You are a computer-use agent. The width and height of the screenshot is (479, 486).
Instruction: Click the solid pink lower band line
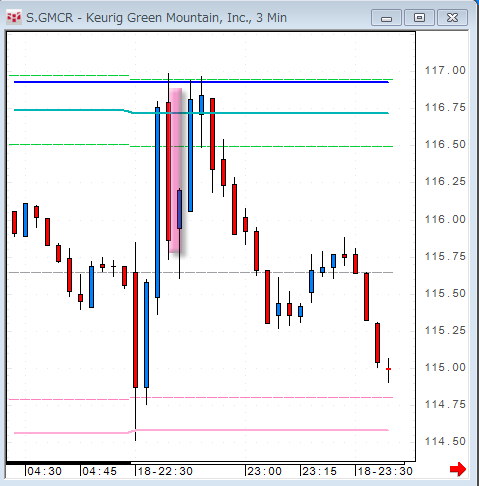point(201,431)
